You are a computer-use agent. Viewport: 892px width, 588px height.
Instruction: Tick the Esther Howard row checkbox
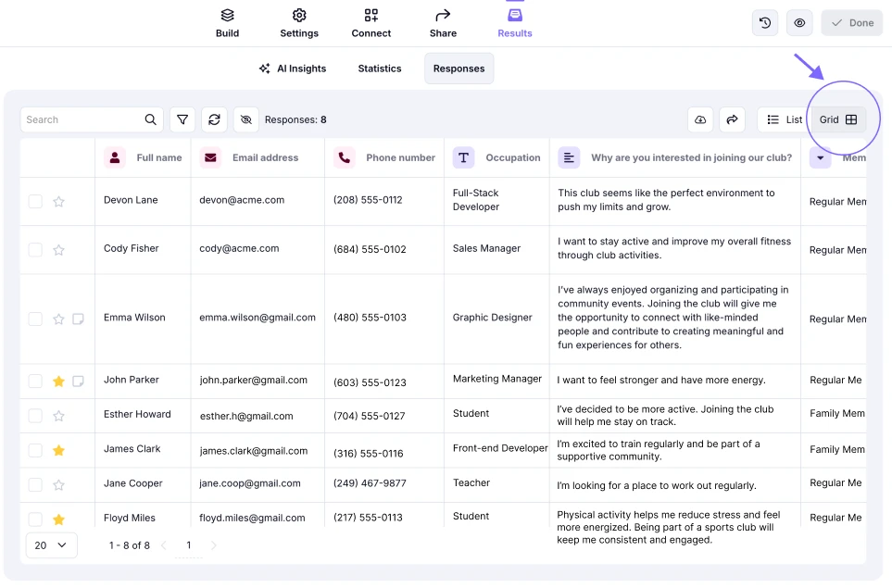tap(35, 416)
